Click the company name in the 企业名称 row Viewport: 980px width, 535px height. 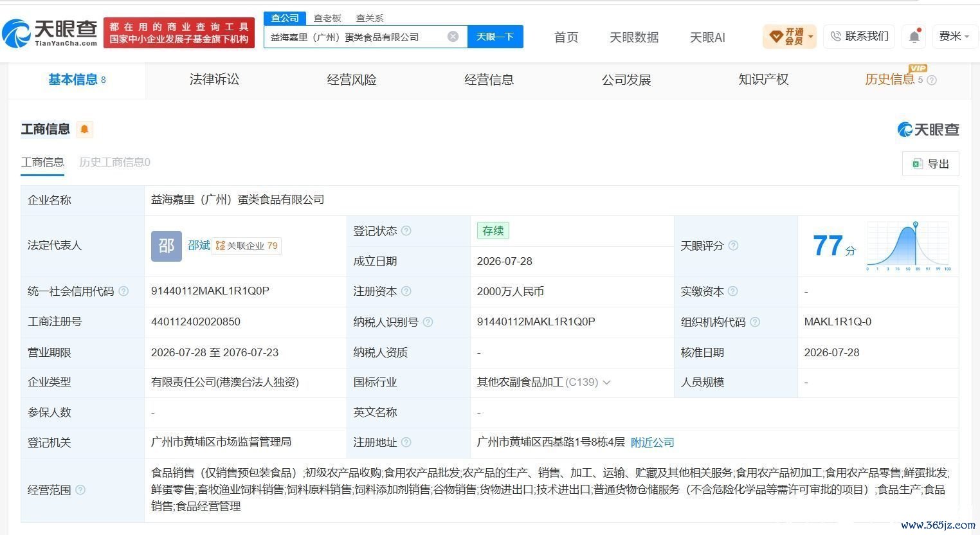pos(237,200)
